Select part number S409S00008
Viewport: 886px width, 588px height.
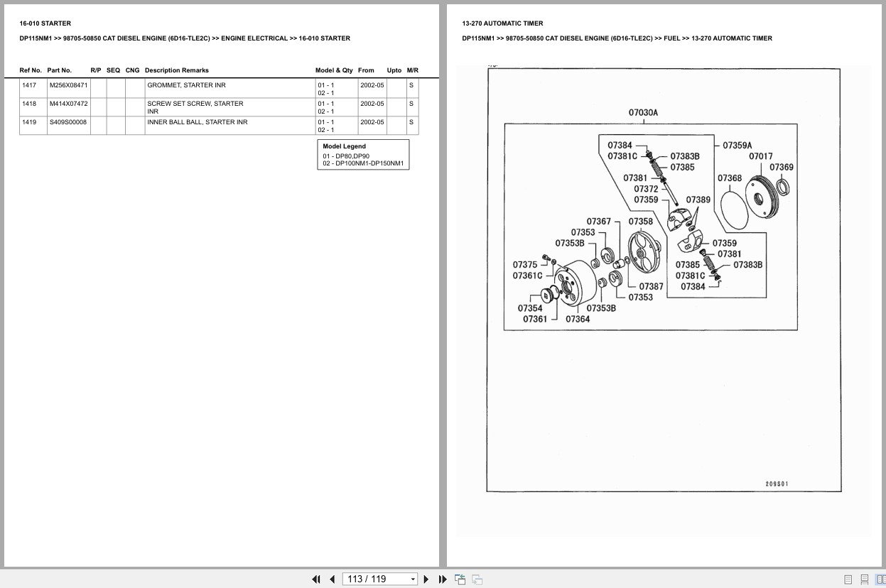click(68, 122)
